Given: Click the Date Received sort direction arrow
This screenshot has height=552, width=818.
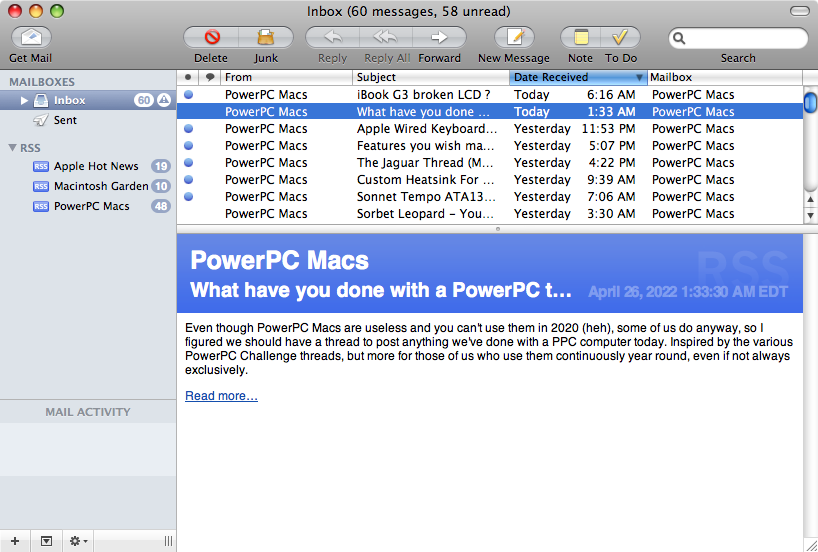Looking at the screenshot, I should point(639,78).
